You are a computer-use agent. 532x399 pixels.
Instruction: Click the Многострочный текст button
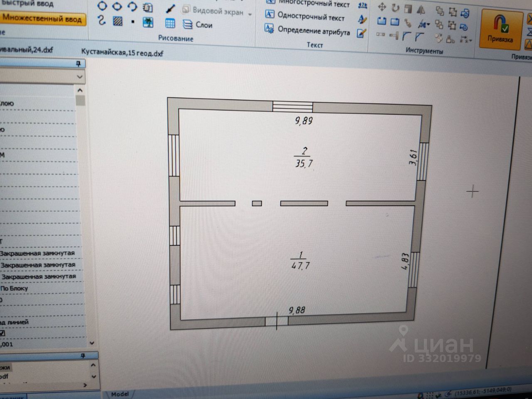[x=308, y=4]
